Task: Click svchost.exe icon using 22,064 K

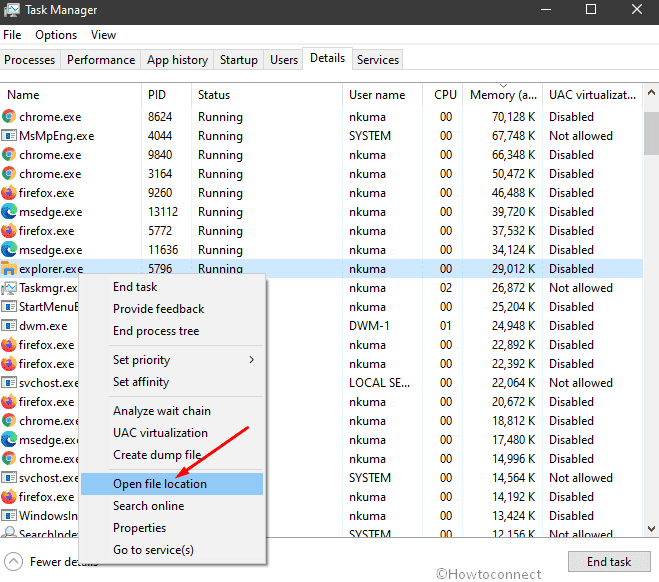Action: 9,383
